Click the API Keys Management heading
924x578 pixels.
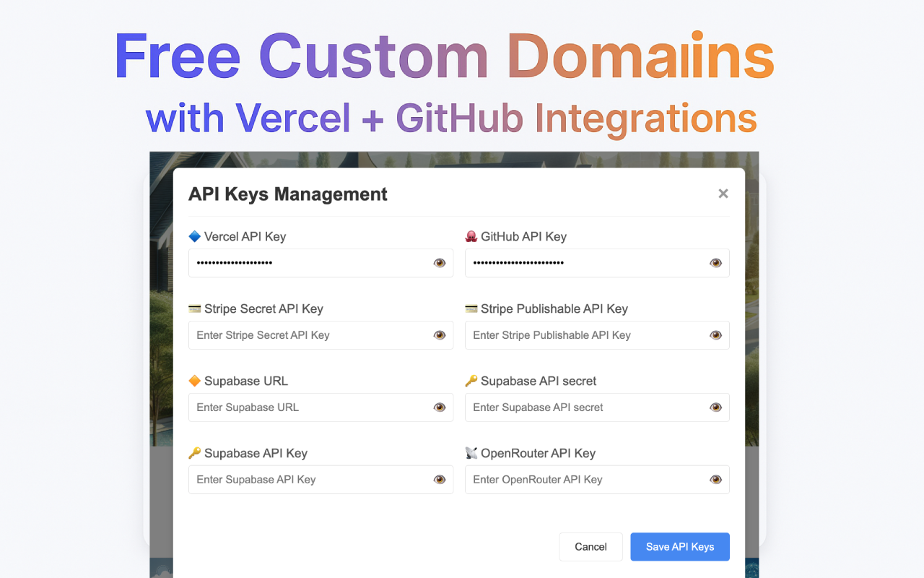[x=287, y=194]
